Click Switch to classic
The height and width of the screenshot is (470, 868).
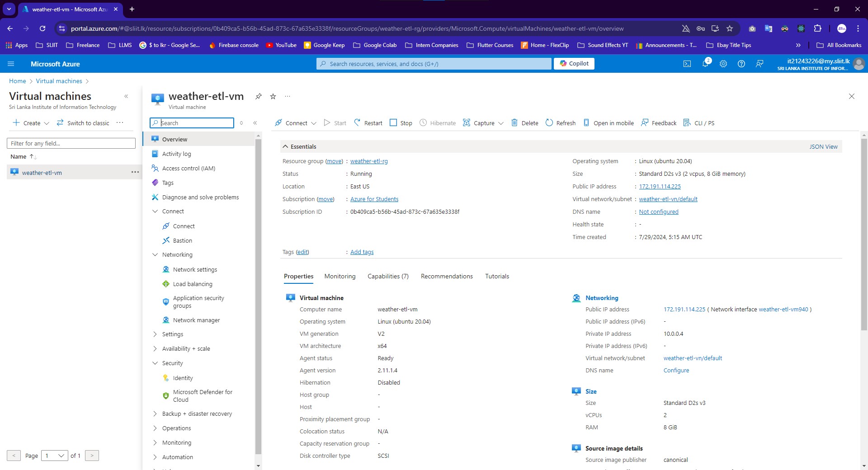click(x=83, y=123)
